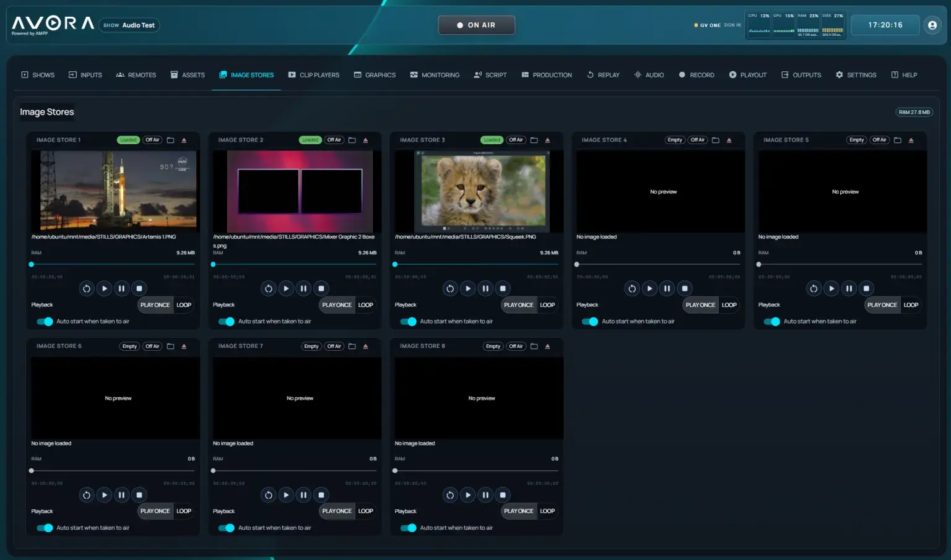Click the ON AIR button

pos(476,25)
